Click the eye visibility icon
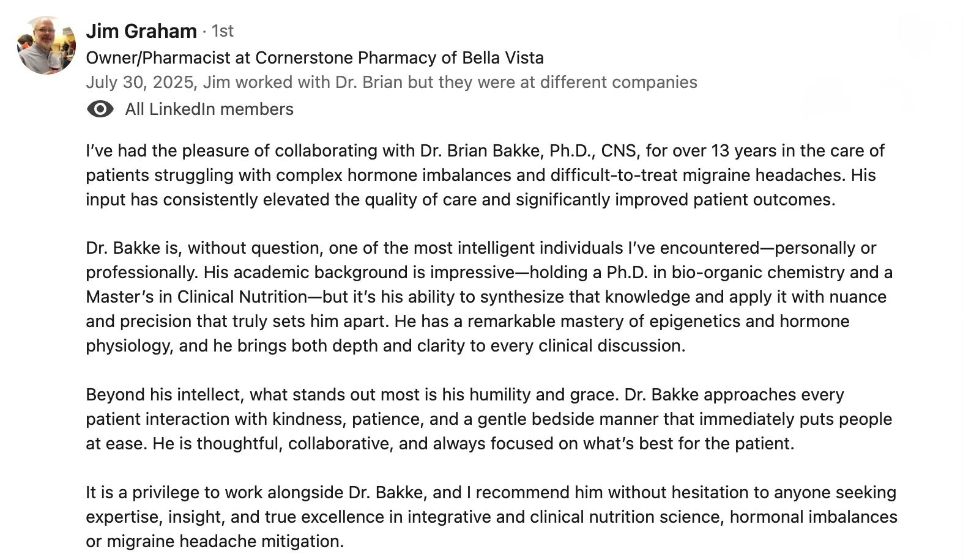The image size is (963, 560). [100, 109]
